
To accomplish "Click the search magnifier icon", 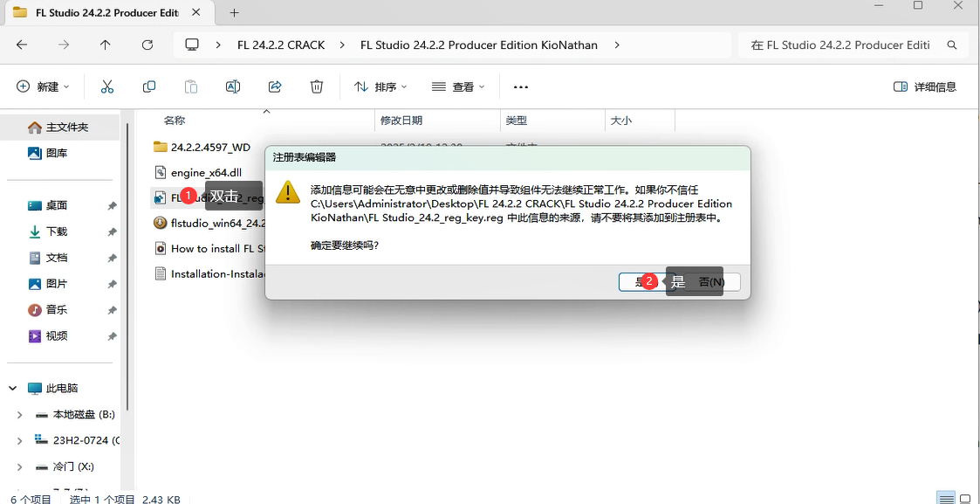I will coord(952,45).
